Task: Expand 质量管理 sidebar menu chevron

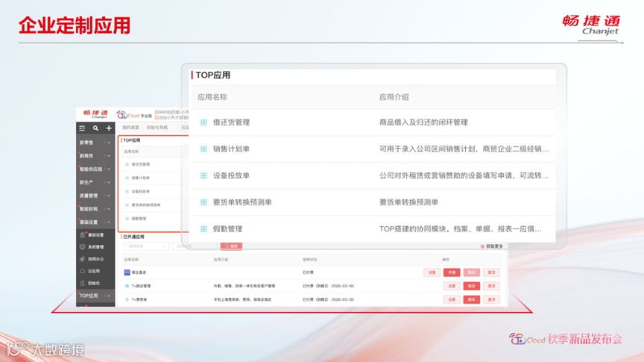Action: 109,196
